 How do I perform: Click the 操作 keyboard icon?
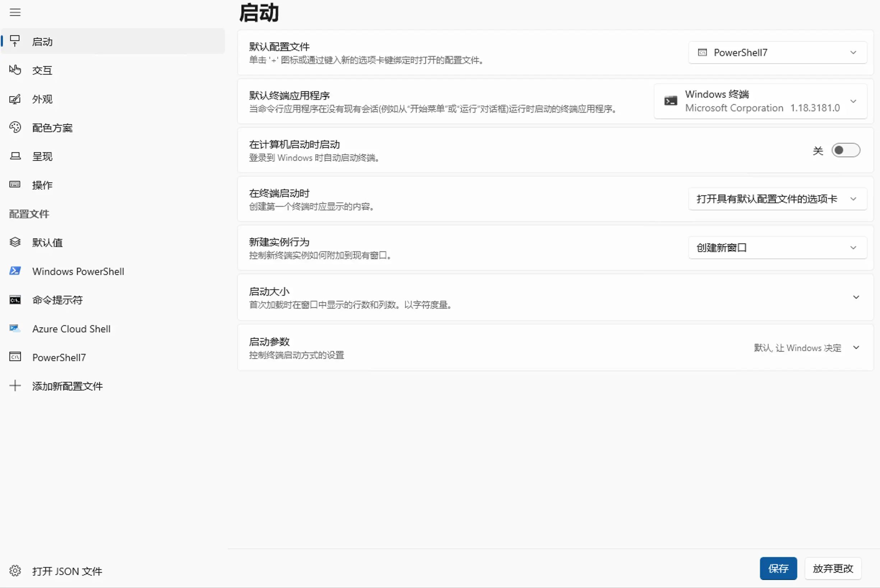tap(15, 185)
